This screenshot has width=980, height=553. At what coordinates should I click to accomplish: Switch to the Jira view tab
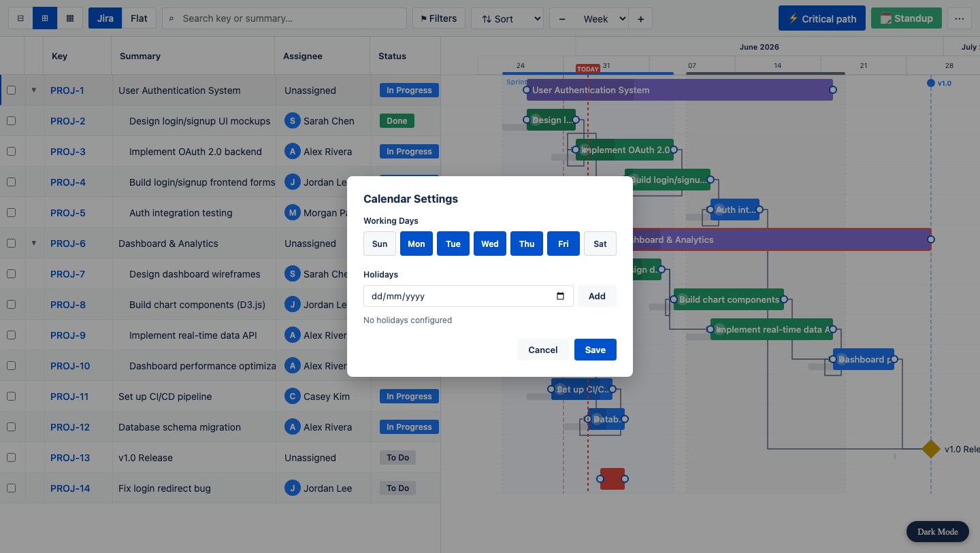point(105,18)
